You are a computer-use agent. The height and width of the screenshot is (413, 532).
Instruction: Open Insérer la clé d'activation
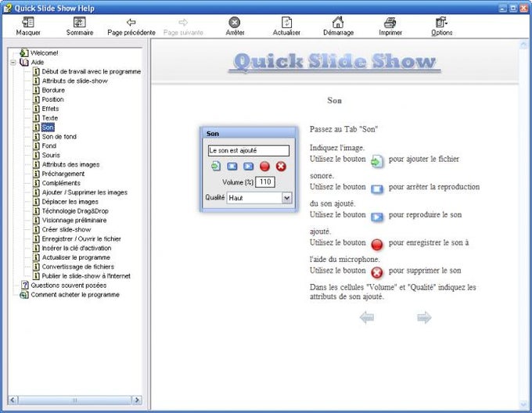click(77, 248)
